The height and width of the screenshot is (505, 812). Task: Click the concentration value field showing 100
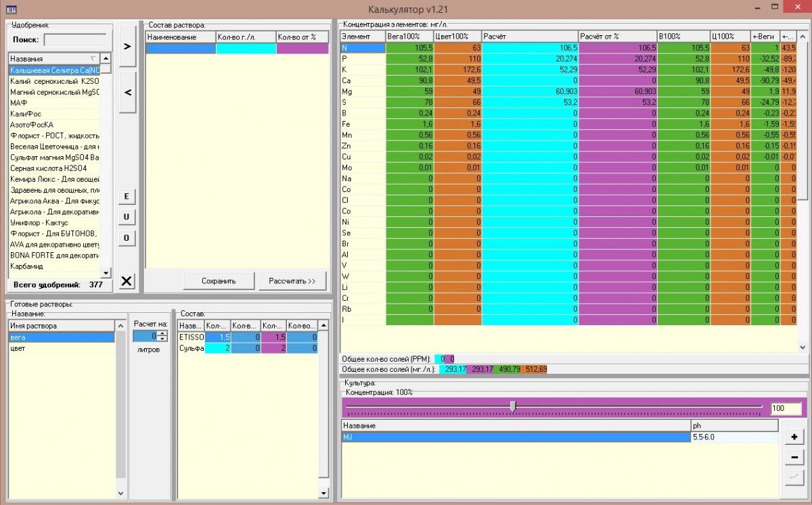pyautogui.click(x=786, y=409)
